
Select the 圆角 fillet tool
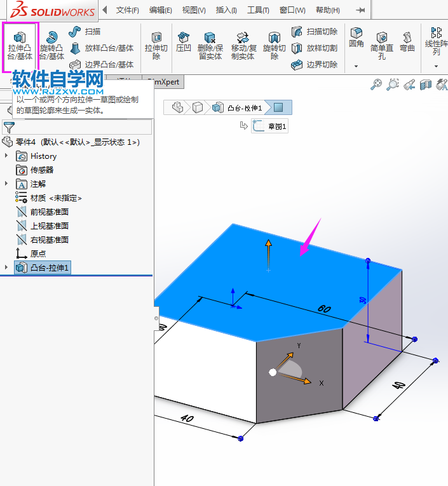tap(356, 38)
